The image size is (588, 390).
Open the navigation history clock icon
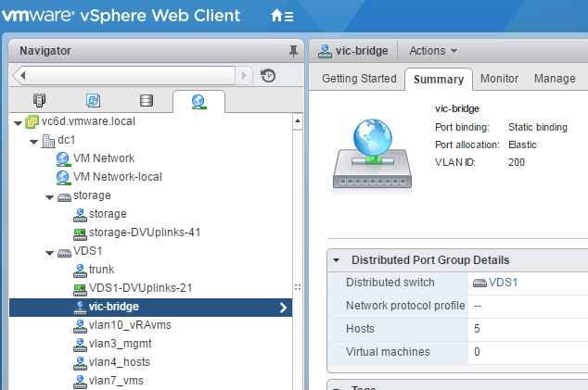[268, 76]
